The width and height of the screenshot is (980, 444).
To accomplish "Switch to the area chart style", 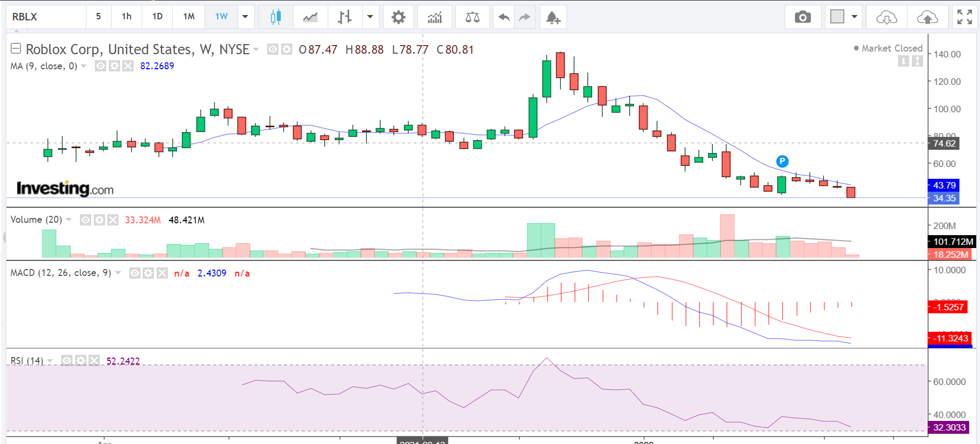I will click(310, 17).
